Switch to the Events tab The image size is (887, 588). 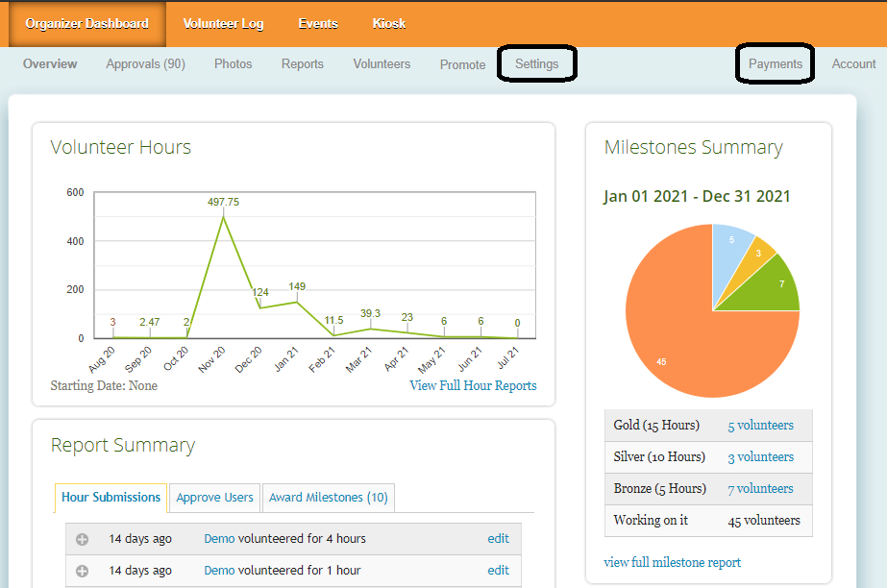pos(318,23)
